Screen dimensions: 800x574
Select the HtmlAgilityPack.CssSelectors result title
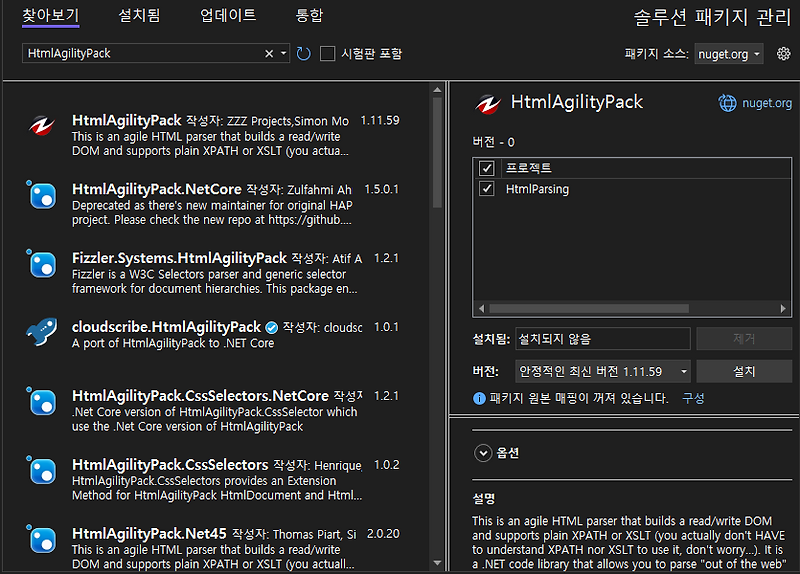pyautogui.click(x=170, y=465)
